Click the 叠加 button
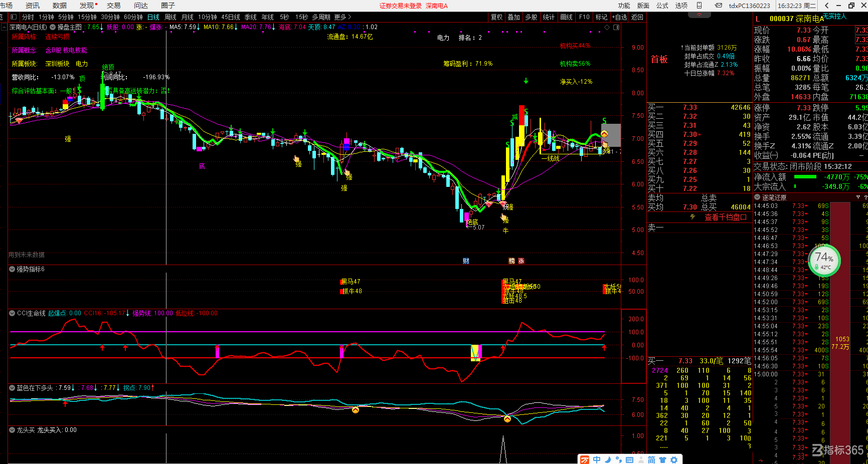The height and width of the screenshot is (464, 868). tap(514, 17)
